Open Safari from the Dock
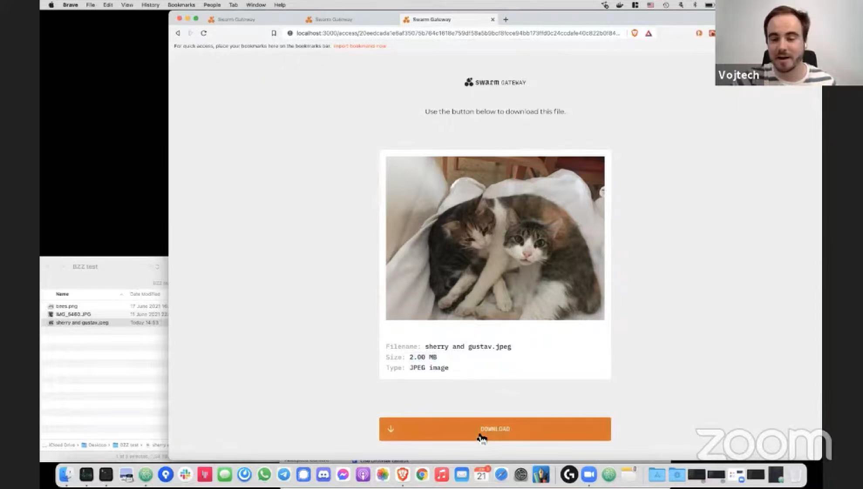The image size is (863, 489). click(501, 474)
